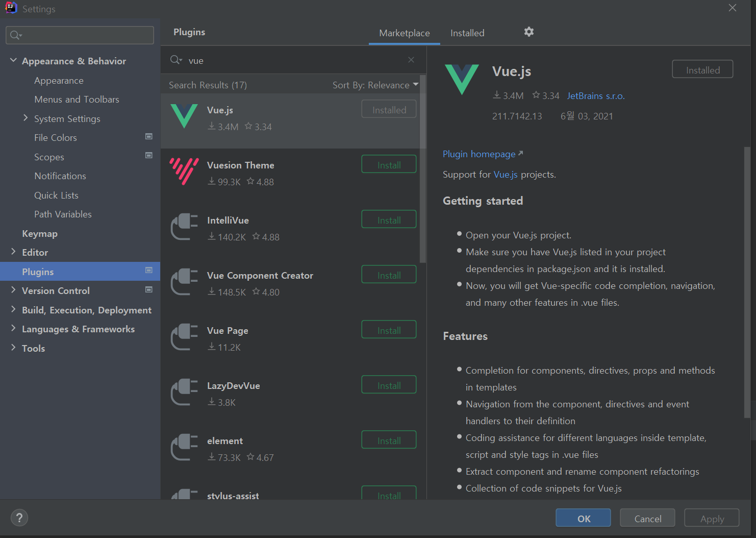This screenshot has height=538, width=756.
Task: Confirm settings with OK button
Action: (583, 518)
